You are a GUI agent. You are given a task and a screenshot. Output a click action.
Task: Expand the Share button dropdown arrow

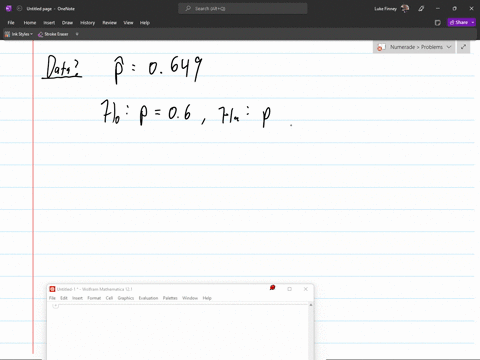point(473,22)
